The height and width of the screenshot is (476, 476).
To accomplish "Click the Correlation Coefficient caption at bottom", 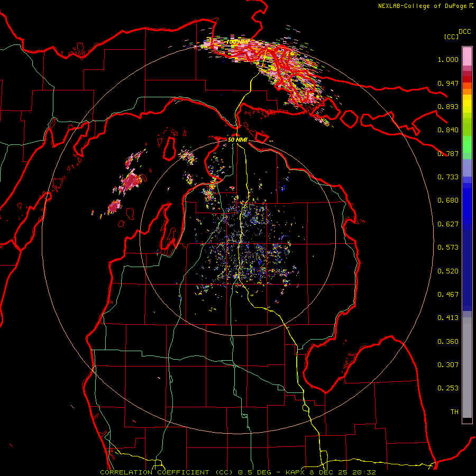I will 237,472.
